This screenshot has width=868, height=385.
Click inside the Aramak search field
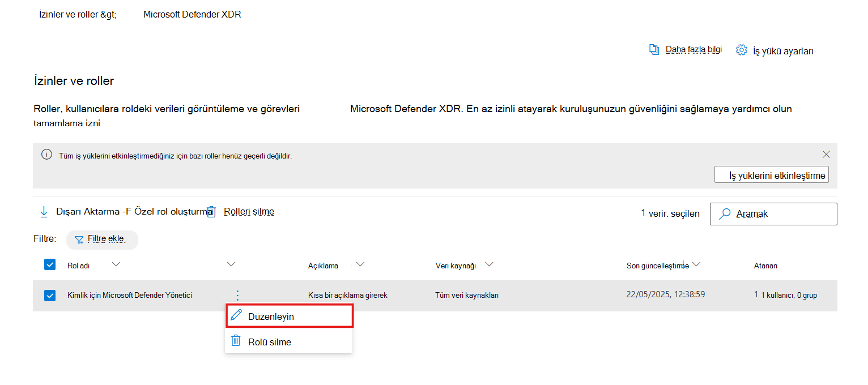[773, 214]
